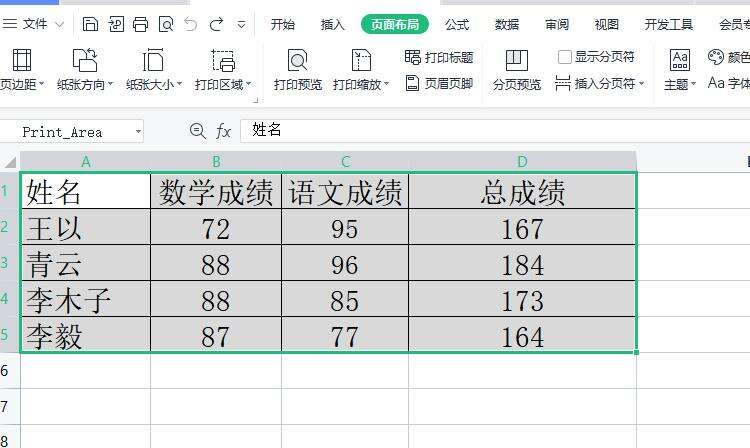Click the 页边距 margins icon

pyautogui.click(x=22, y=60)
